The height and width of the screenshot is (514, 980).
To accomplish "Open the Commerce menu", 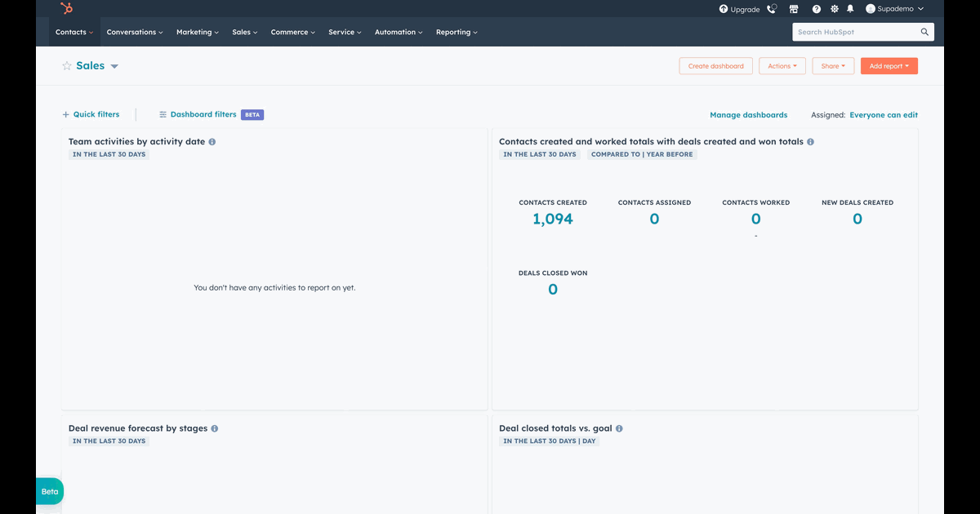I will [294, 32].
